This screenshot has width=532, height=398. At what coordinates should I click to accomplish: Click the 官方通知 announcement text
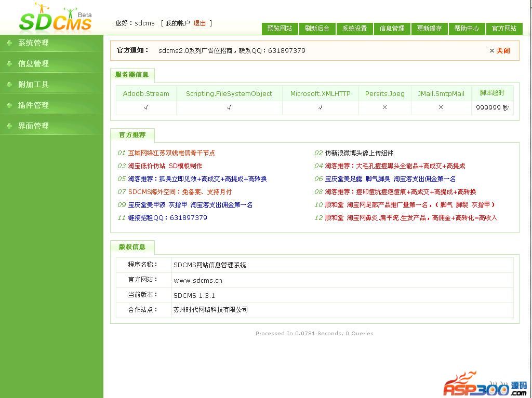click(232, 50)
